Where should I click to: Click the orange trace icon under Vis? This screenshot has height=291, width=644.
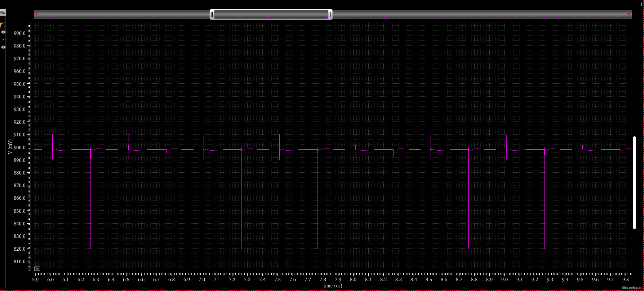pos(2,25)
